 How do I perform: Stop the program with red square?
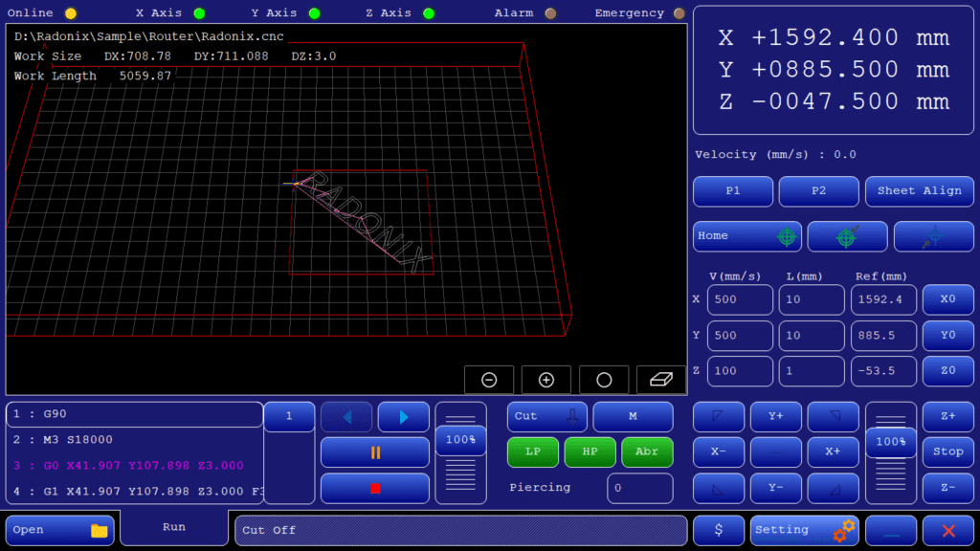tap(375, 488)
